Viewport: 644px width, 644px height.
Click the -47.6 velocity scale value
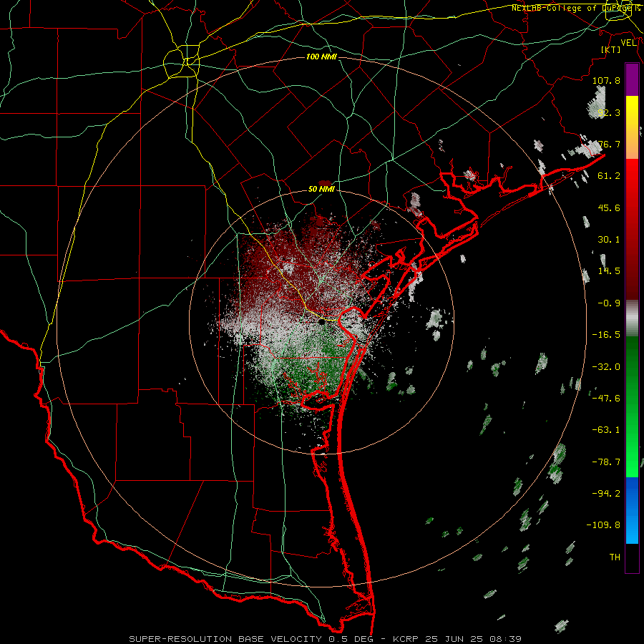coord(606,399)
